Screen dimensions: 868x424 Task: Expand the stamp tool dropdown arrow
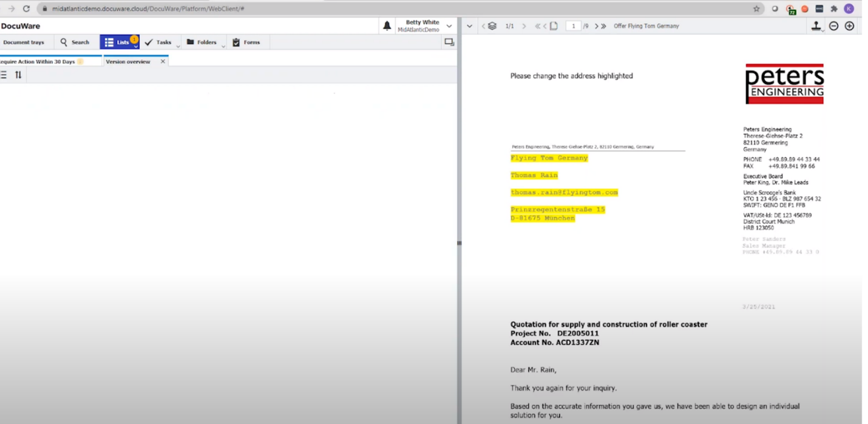click(823, 30)
